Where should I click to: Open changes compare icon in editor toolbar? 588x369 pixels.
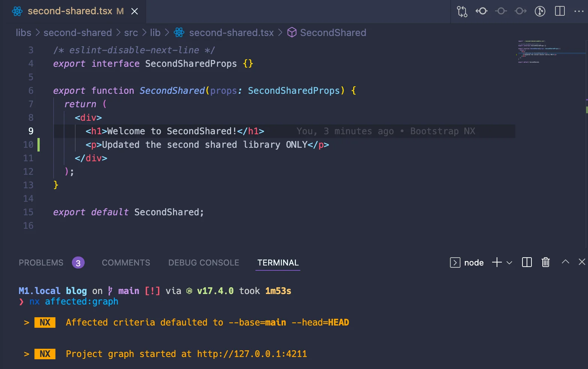click(462, 11)
